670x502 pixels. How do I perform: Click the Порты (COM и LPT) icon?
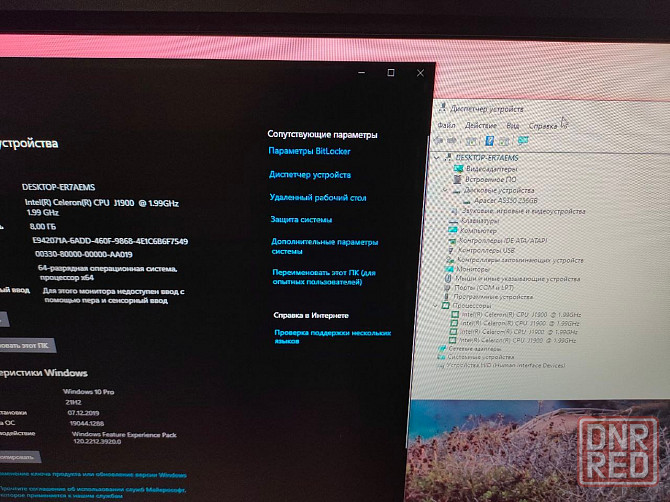[x=447, y=288]
